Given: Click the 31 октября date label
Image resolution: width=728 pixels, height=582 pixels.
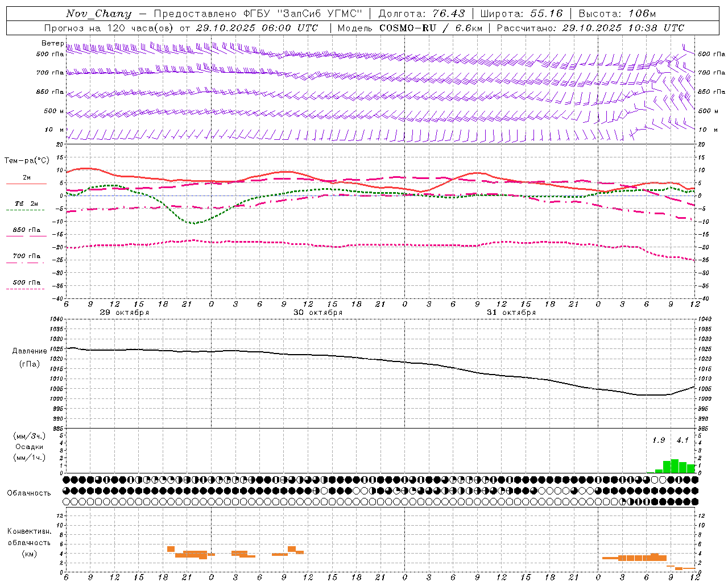Looking at the screenshot, I should pyautogui.click(x=511, y=313).
